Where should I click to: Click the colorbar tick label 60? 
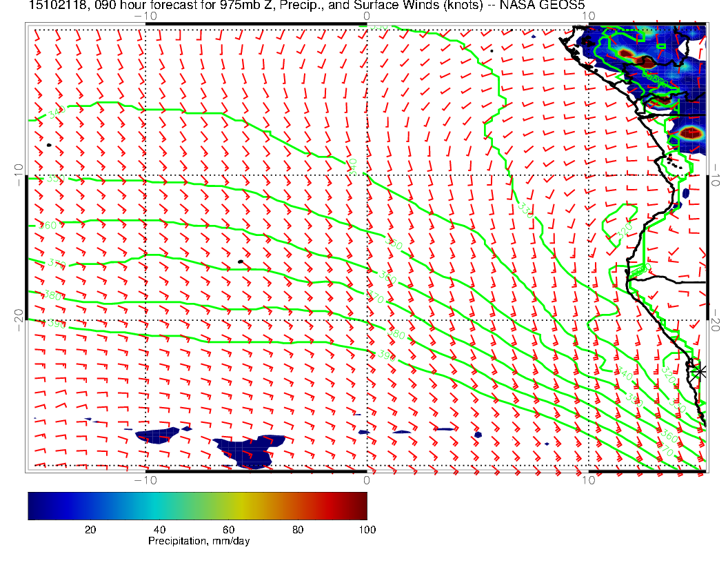coord(228,529)
